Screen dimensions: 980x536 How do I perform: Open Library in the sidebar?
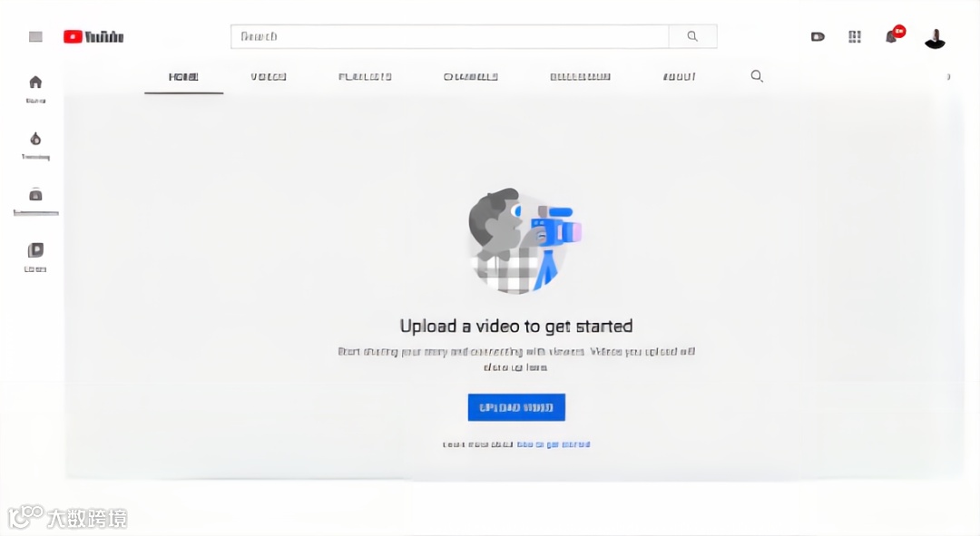[x=35, y=258]
